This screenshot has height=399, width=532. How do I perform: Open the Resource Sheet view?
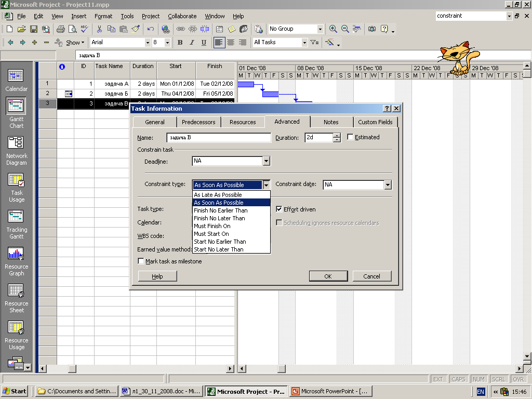click(16, 298)
